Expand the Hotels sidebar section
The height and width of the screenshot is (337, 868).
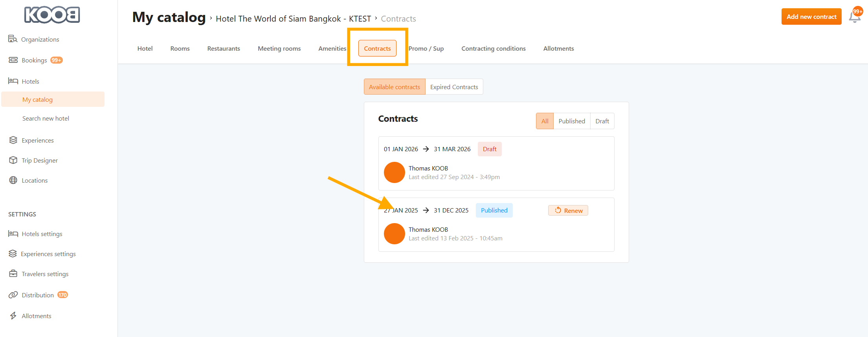tap(30, 81)
